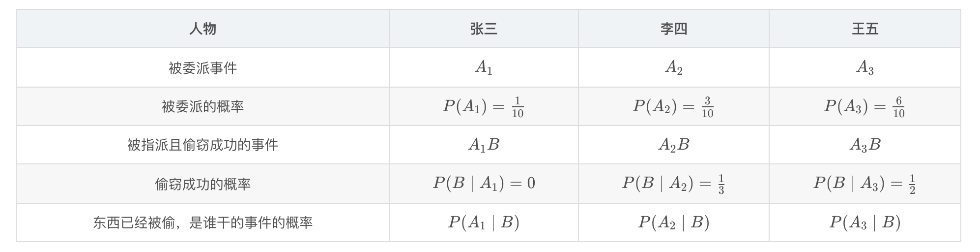Click the 东西已经被偷 row label
The height and width of the screenshot is (252, 980).
202,222
